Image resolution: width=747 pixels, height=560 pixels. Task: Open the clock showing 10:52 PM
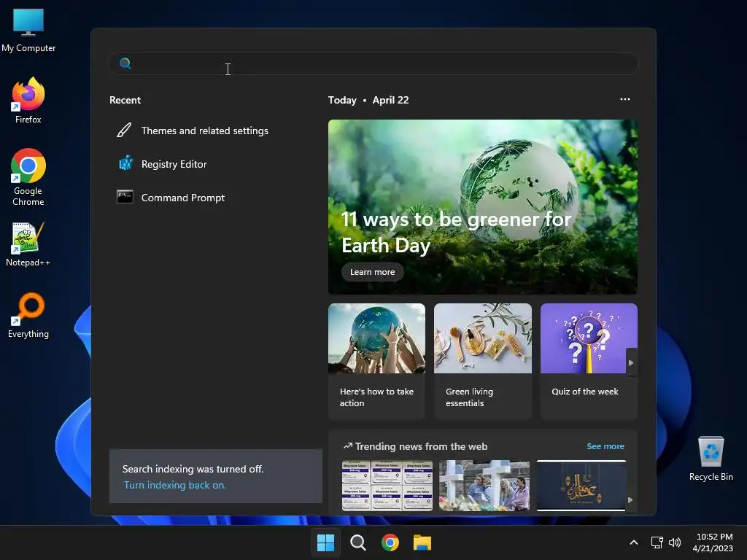point(713,542)
